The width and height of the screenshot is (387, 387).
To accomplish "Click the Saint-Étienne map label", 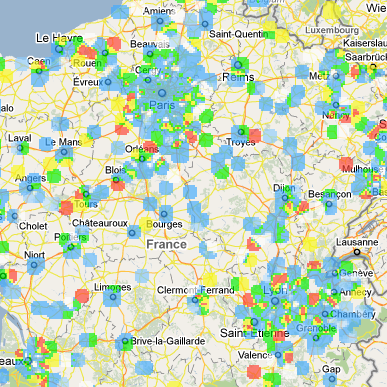I will (x=255, y=333).
